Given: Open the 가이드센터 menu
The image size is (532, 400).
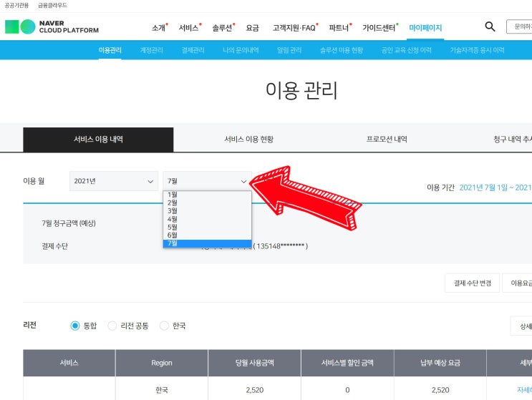Looking at the screenshot, I should [379, 28].
